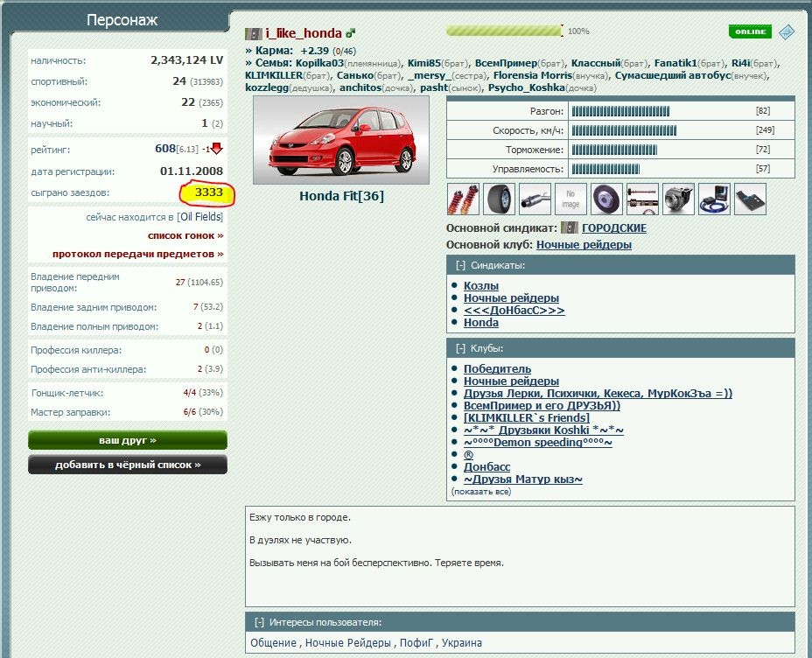Open '~*~* Друзьяки Koshki *~*~' club link
Screen dimensions: 812x658
tap(543, 430)
